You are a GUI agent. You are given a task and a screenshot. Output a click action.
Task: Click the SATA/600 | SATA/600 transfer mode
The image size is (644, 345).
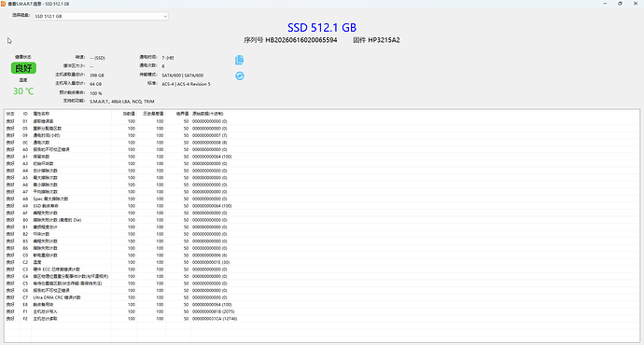183,76
